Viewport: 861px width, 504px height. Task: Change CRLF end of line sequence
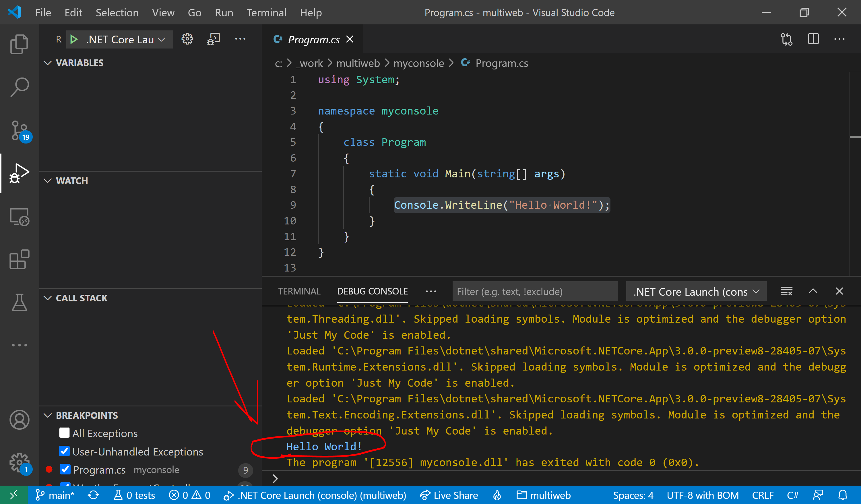coord(763,495)
